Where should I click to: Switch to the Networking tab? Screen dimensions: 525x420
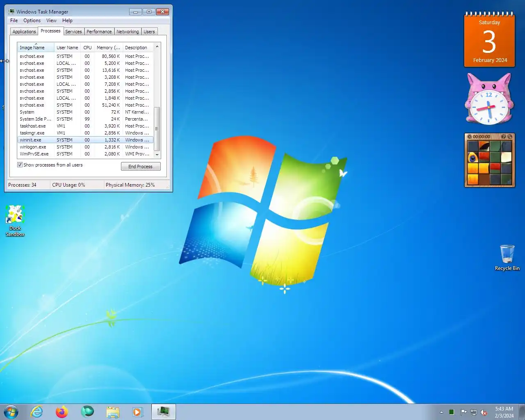coord(128,32)
